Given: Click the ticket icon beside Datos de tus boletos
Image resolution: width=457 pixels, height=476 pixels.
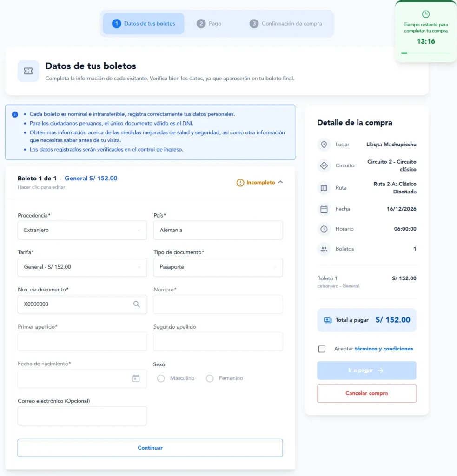Looking at the screenshot, I should pos(28,71).
